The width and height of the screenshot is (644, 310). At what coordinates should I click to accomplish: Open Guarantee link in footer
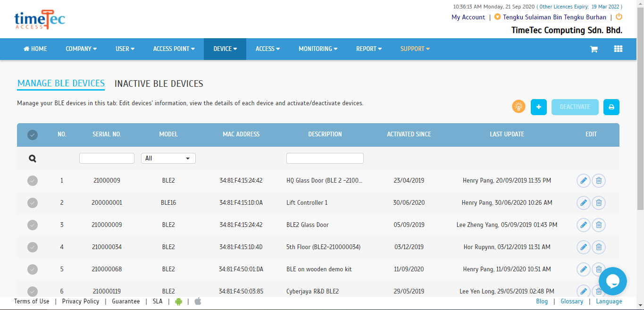126,302
